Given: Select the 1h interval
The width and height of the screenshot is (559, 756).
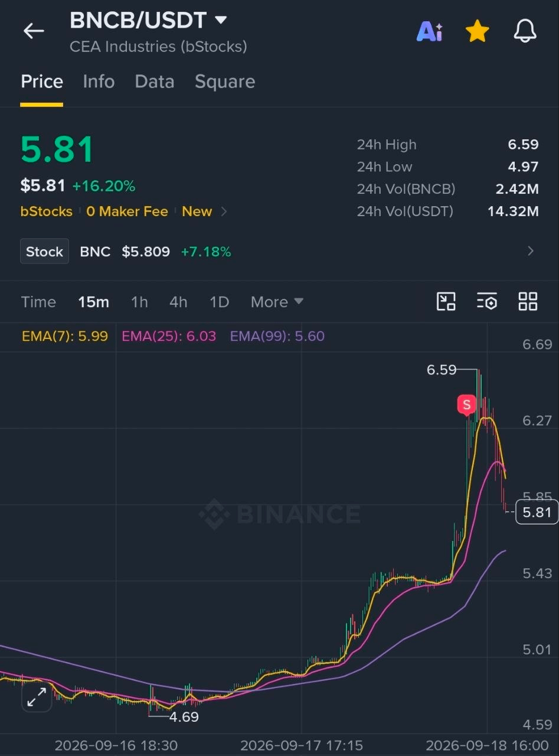Looking at the screenshot, I should coord(139,302).
